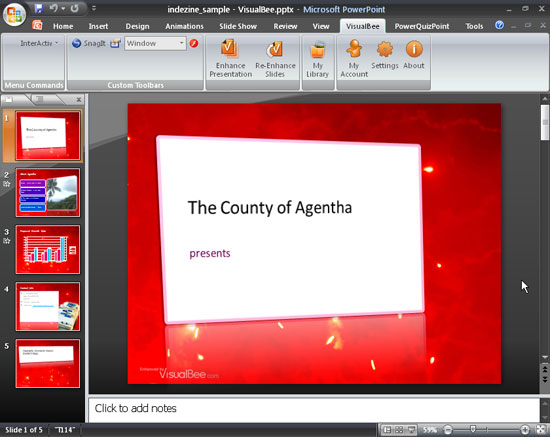Click the slide pane scroll up arrow
Viewport: 550px width, 437px height.
click(545, 99)
